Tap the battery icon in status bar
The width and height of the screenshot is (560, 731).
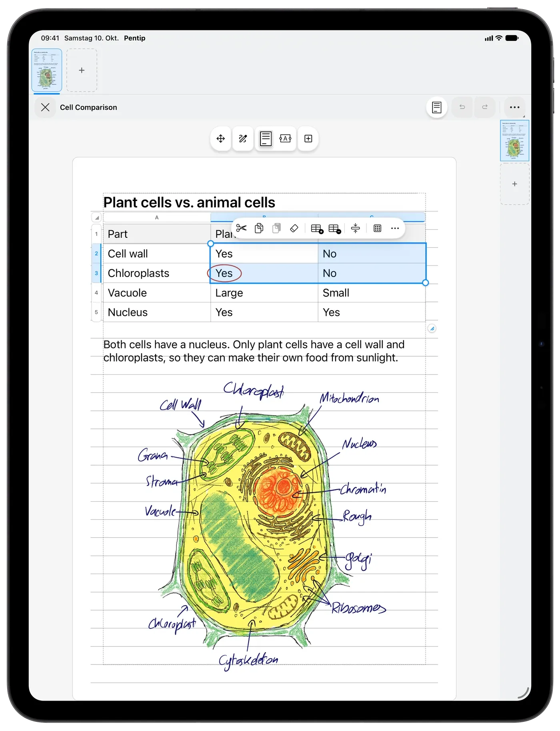pyautogui.click(x=512, y=38)
